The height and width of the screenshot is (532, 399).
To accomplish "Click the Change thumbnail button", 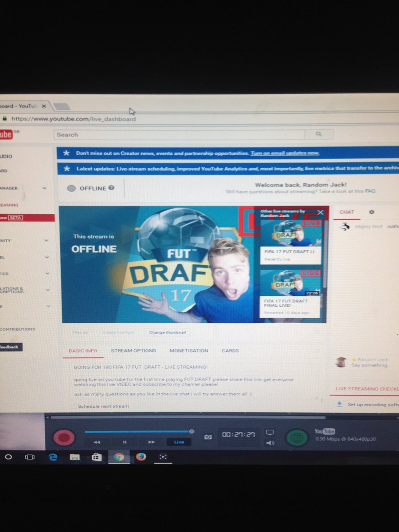I will 167,332.
